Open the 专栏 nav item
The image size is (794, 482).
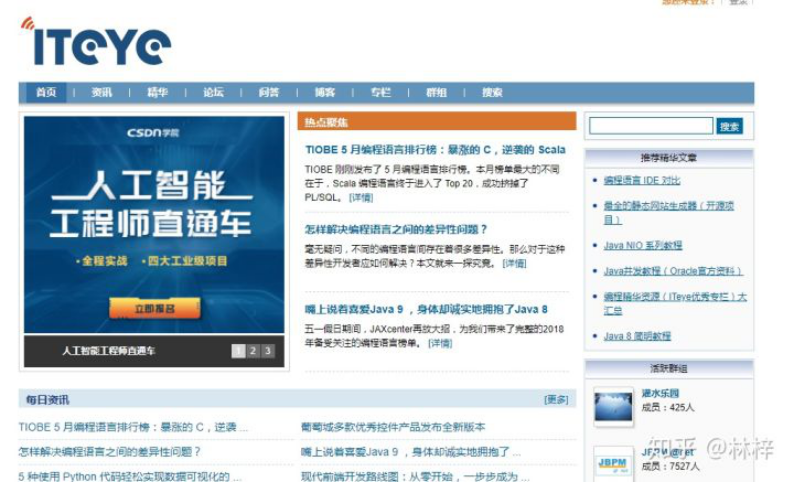tap(380, 92)
